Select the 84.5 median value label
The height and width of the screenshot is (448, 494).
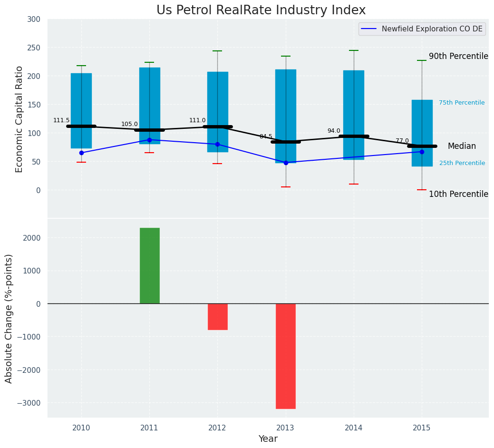pyautogui.click(x=266, y=136)
